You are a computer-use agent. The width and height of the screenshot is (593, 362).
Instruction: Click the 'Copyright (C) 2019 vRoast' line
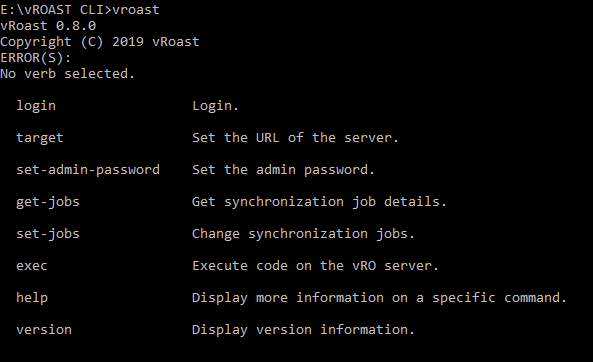(x=99, y=42)
